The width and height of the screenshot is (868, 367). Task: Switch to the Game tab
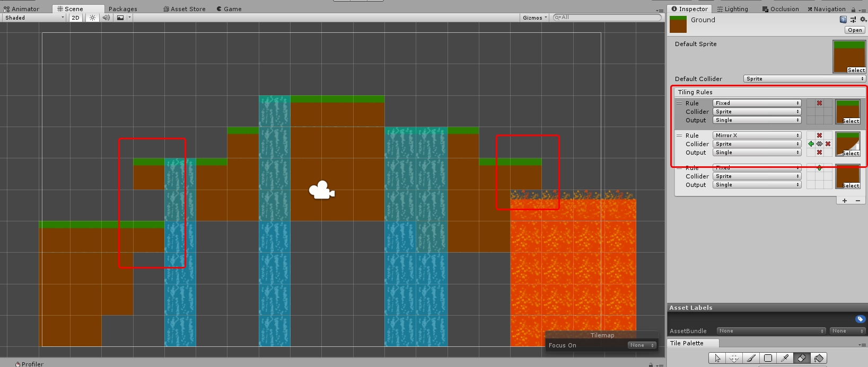(x=229, y=9)
